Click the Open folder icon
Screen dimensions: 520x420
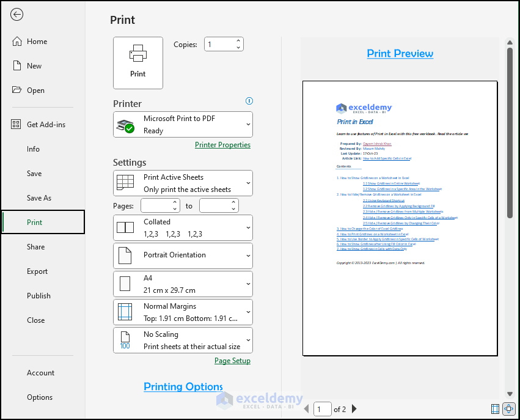click(16, 90)
